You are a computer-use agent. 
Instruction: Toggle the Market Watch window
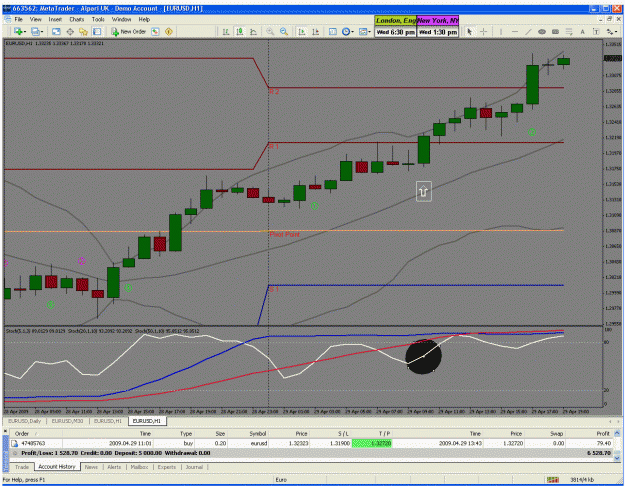click(56, 31)
